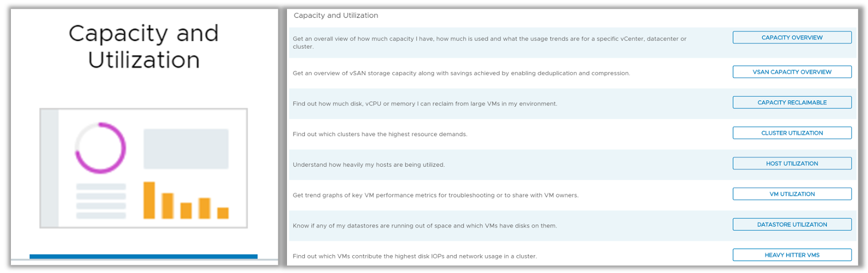Select the Cluster Utilization button
The width and height of the screenshot is (868, 273).
click(x=792, y=133)
